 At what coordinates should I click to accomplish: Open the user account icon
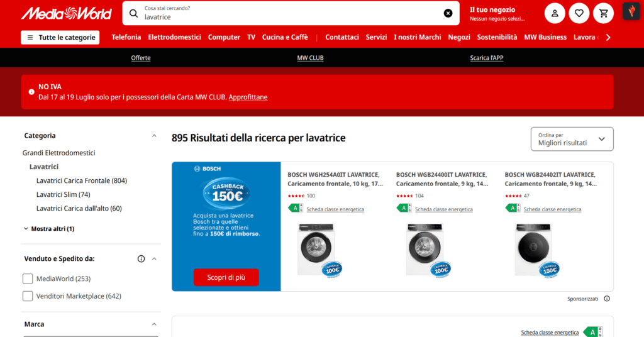point(555,14)
